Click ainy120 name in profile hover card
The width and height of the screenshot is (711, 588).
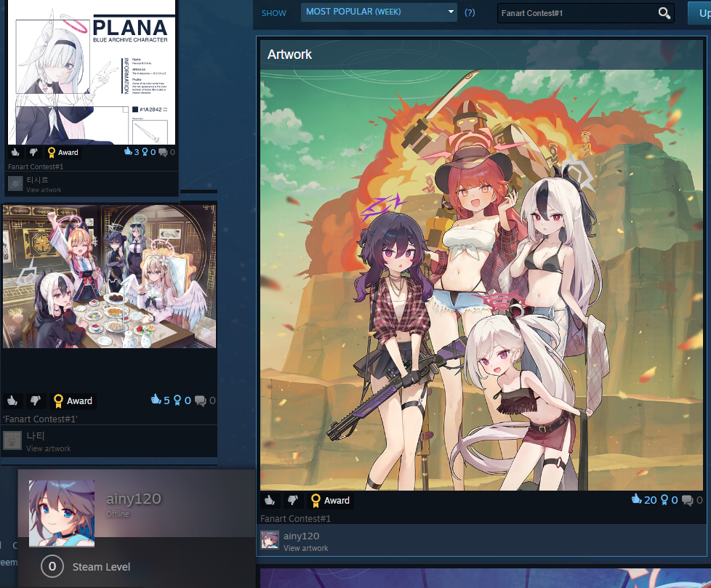coord(133,499)
